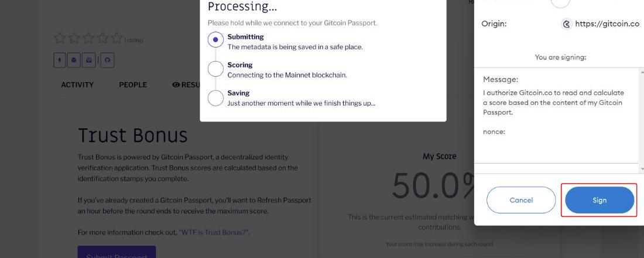Open the "WTF is Trust Bonus?" link
Screen dimensions: 644x258
click(x=214, y=232)
